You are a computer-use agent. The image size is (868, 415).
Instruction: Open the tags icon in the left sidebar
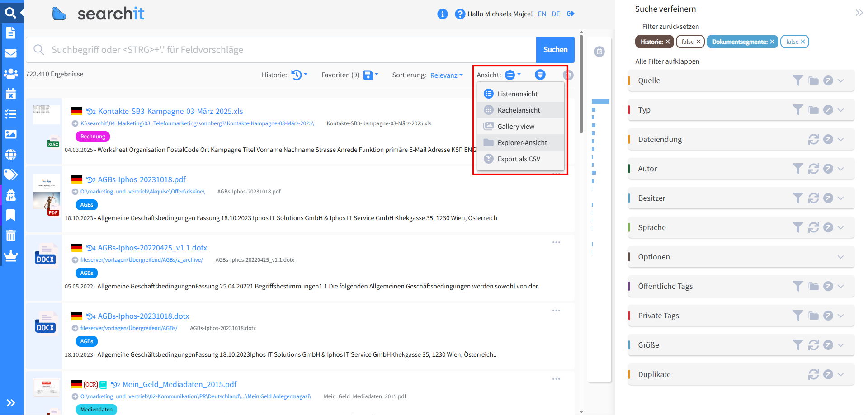[x=10, y=174]
